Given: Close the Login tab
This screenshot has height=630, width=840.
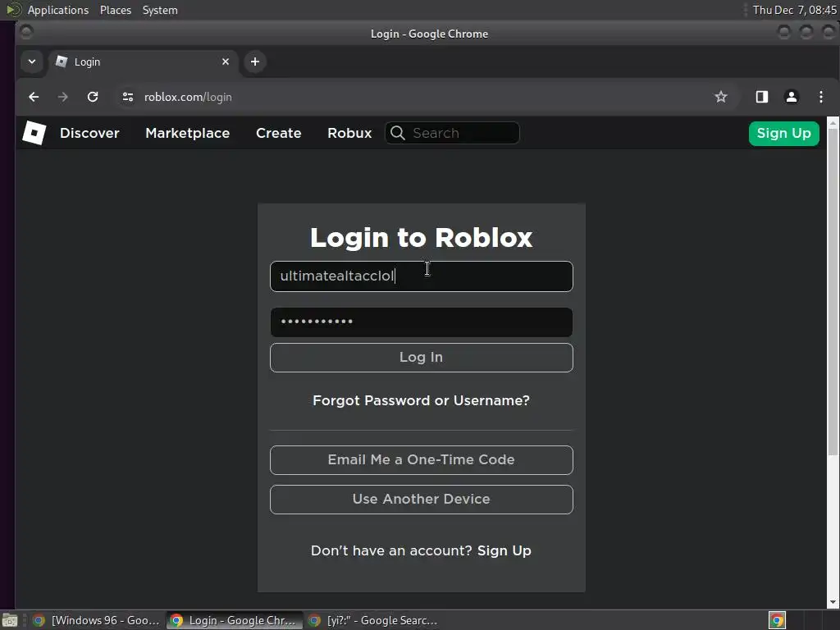Looking at the screenshot, I should click(226, 62).
